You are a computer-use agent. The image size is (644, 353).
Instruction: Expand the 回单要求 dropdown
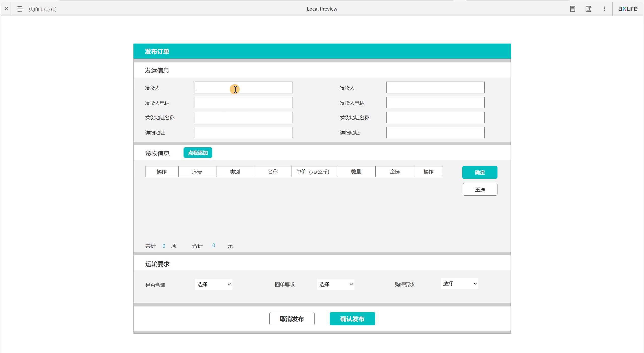[x=336, y=284]
